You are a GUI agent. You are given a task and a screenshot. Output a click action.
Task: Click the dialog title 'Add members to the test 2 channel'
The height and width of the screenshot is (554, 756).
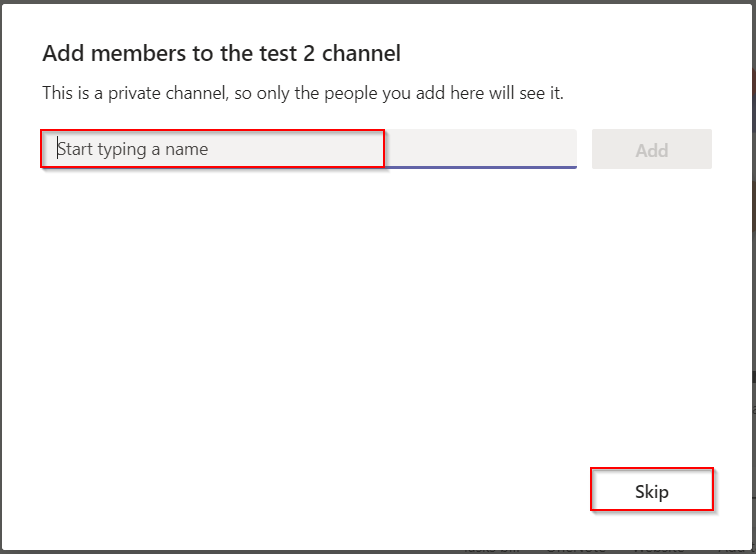pyautogui.click(x=221, y=53)
